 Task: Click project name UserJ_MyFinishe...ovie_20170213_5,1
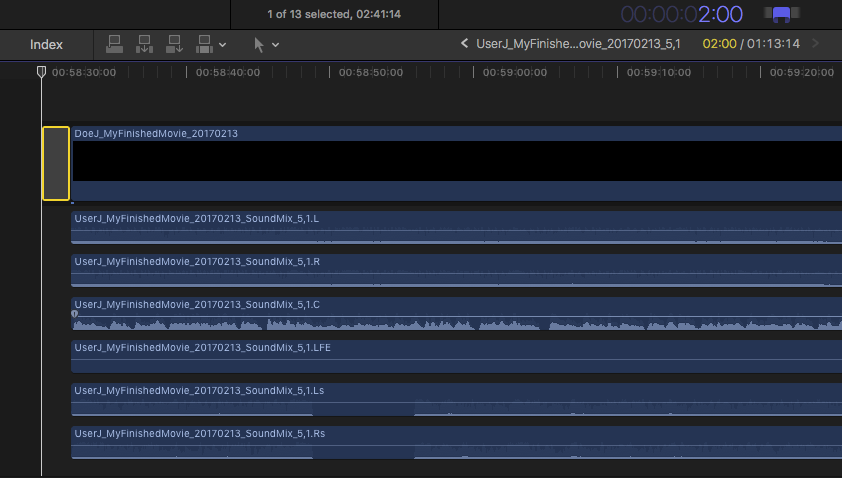point(578,44)
